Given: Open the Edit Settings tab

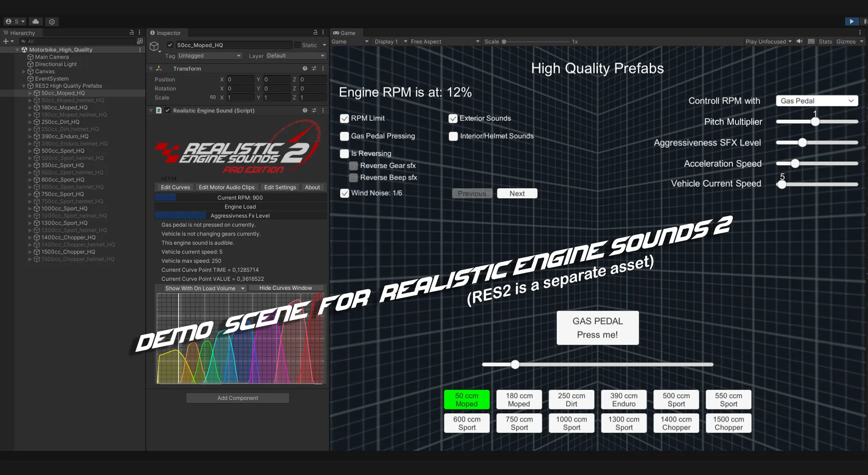Looking at the screenshot, I should point(280,187).
